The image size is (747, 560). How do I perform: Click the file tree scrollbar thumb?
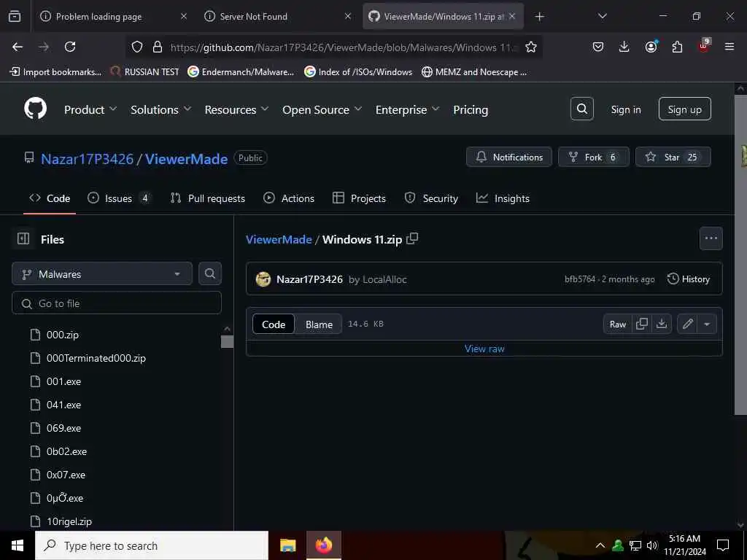pyautogui.click(x=227, y=341)
